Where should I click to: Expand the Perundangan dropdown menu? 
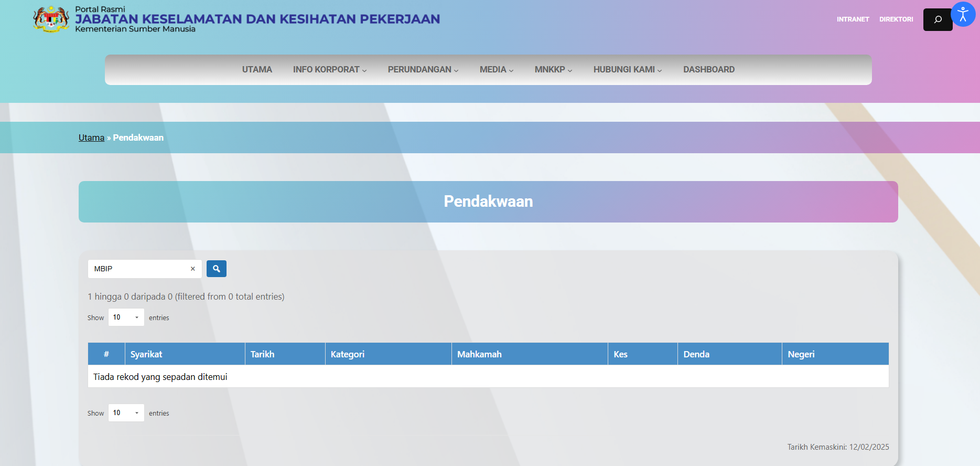click(x=423, y=70)
